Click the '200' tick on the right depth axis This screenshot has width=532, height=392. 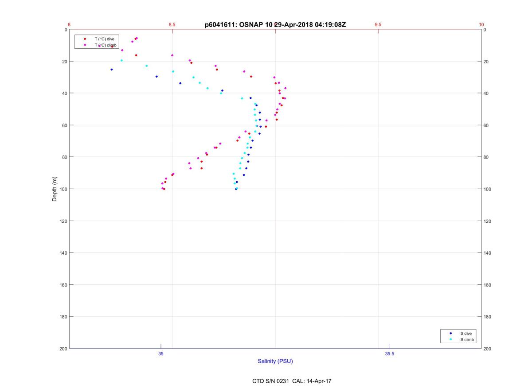(x=488, y=349)
